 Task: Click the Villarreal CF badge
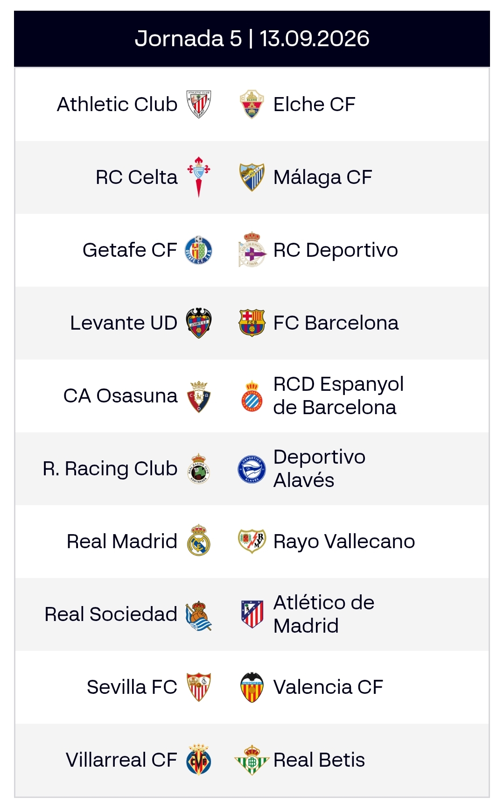coord(199,760)
